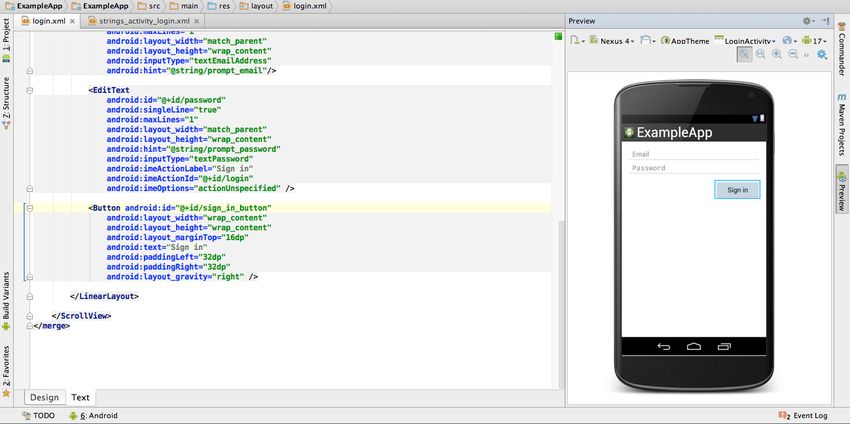The image size is (850, 424).
Task: Click the src folder breadcrumb
Action: coord(149,6)
